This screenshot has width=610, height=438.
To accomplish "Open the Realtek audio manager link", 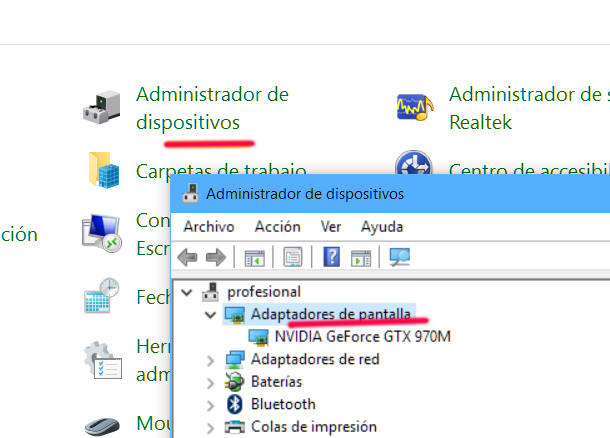I will coord(529,108).
